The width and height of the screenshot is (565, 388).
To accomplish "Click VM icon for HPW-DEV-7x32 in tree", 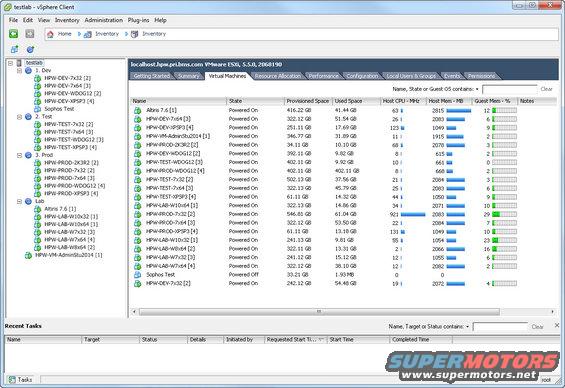I will [37, 78].
